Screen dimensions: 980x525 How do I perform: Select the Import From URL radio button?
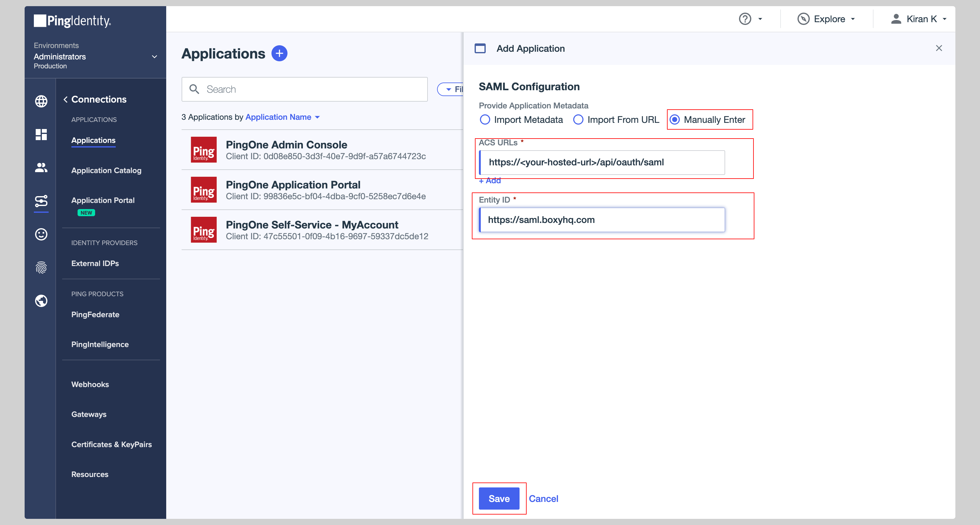[x=578, y=119]
